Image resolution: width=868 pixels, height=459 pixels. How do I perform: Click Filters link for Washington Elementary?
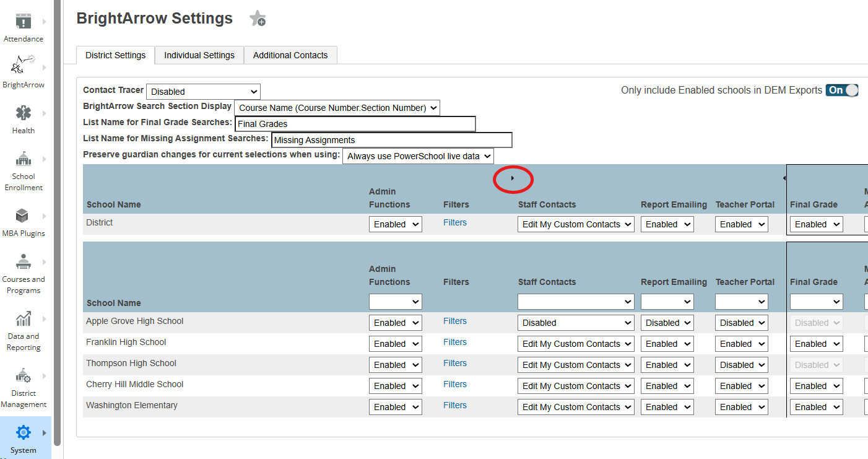click(x=455, y=405)
